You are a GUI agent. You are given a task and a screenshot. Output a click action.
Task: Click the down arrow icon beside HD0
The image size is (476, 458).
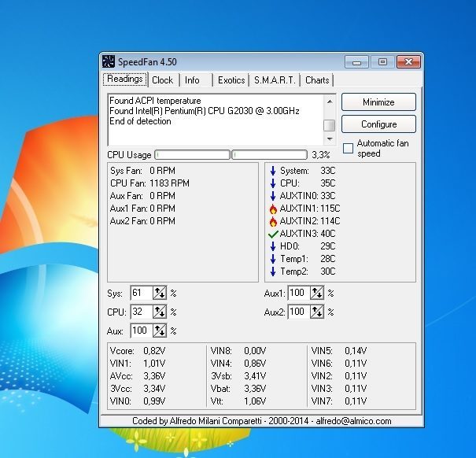[x=273, y=246]
